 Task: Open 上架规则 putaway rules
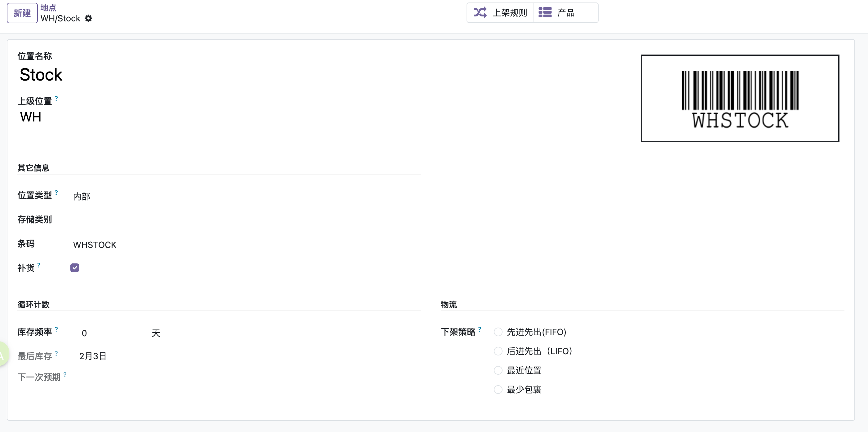500,13
